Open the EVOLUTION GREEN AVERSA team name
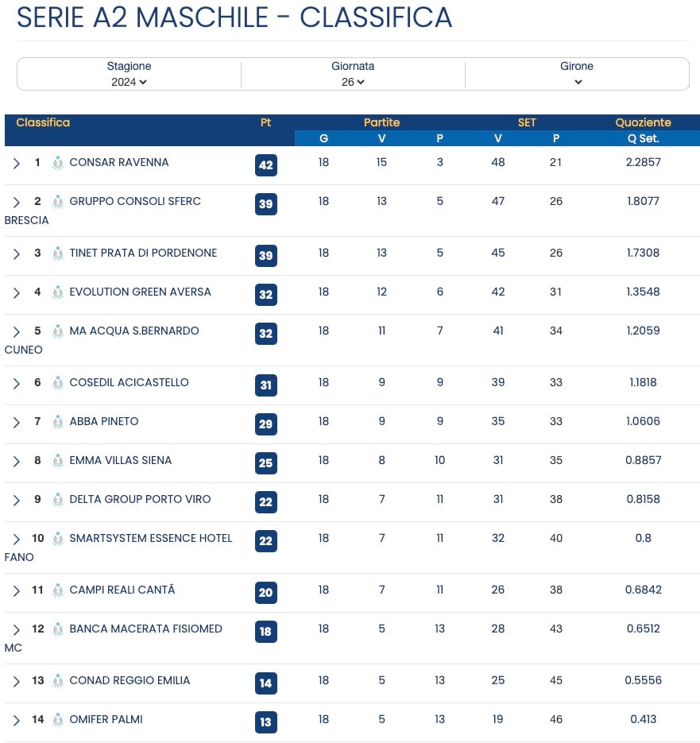700x743 pixels. 141,292
